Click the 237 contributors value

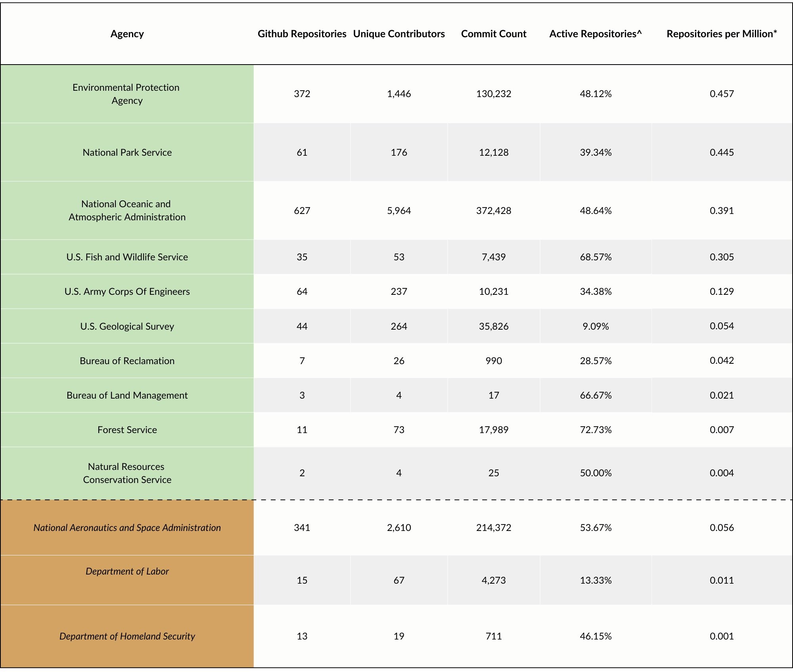(x=399, y=291)
